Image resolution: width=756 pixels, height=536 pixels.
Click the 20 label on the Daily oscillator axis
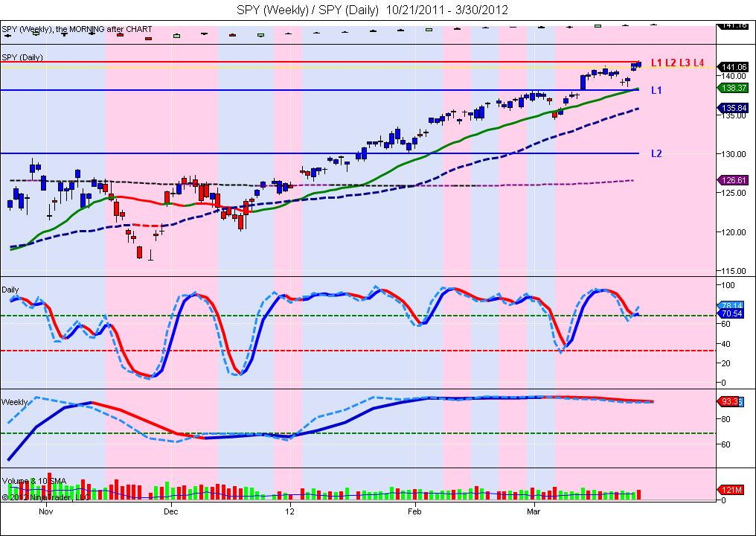pos(726,363)
